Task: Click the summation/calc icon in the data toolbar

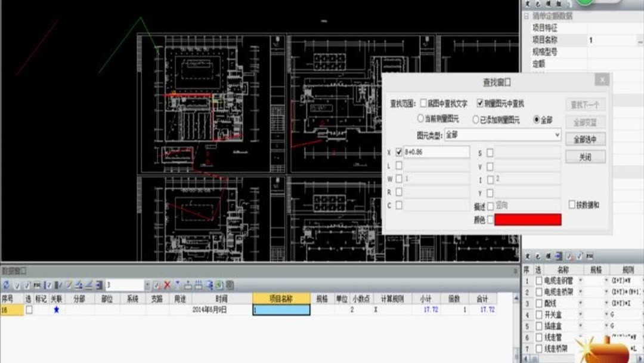Action: tap(78, 285)
